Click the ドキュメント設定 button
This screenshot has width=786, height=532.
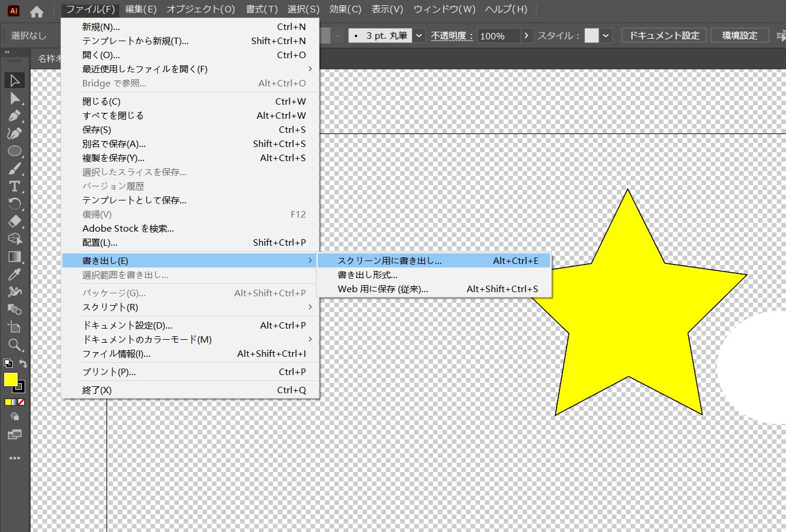pos(664,35)
